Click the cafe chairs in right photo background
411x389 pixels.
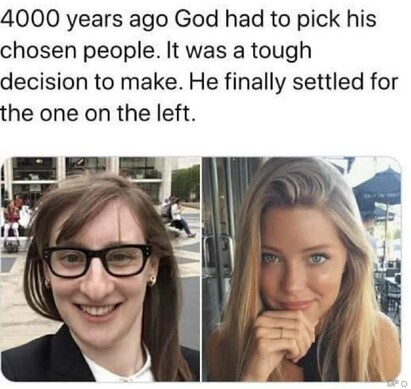tap(387, 289)
